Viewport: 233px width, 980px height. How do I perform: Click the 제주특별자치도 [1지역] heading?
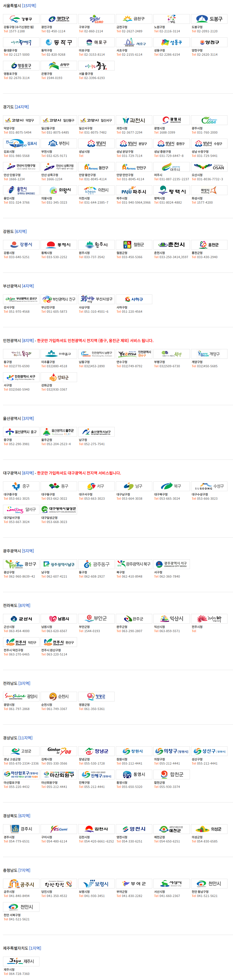point(22,948)
